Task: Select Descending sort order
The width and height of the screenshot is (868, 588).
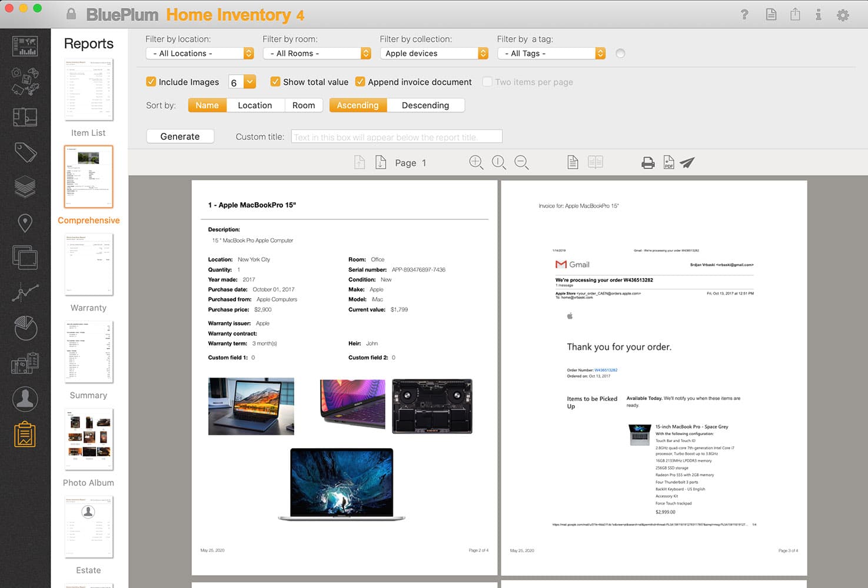Action: (x=425, y=105)
